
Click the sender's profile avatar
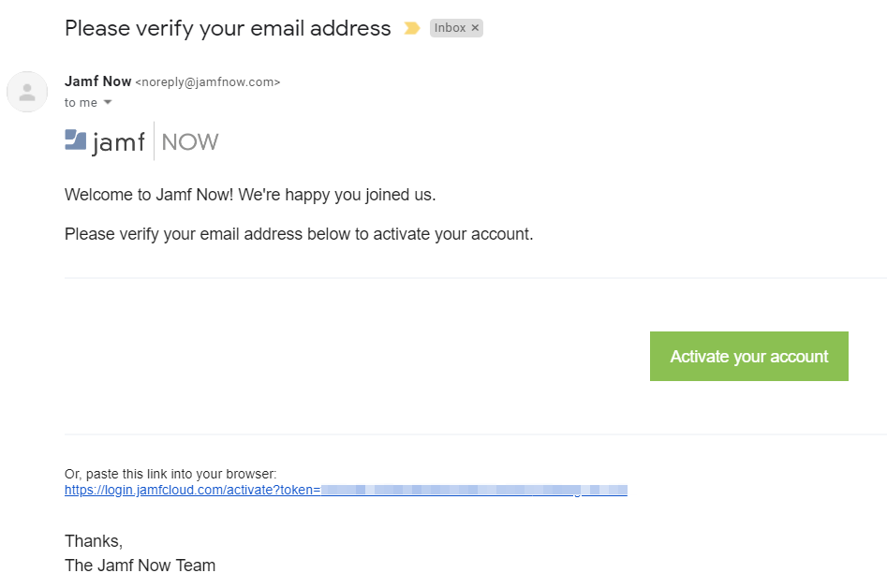[27, 92]
